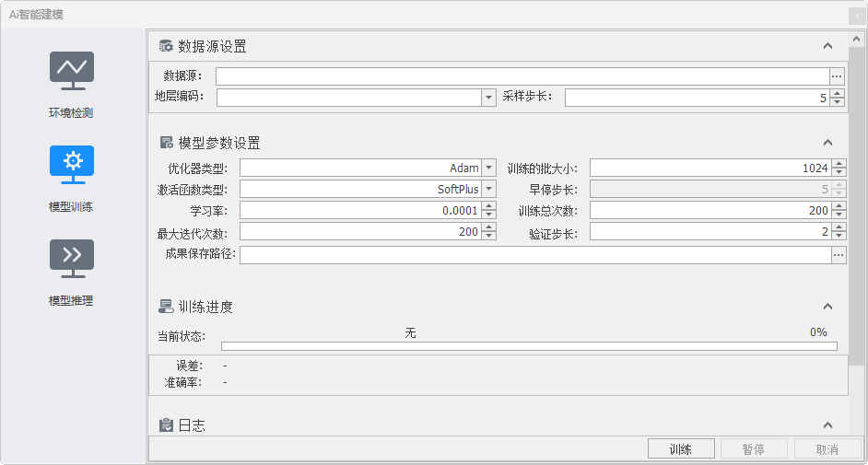Browse for 数据源 with ellipsis button
868x465 pixels.
tap(837, 76)
